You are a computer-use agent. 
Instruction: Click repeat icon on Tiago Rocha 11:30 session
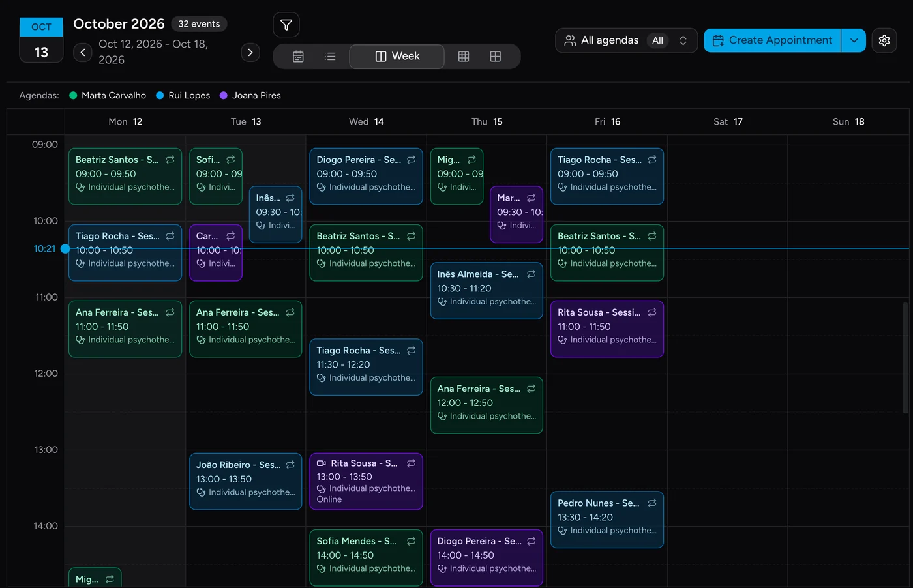click(x=411, y=351)
